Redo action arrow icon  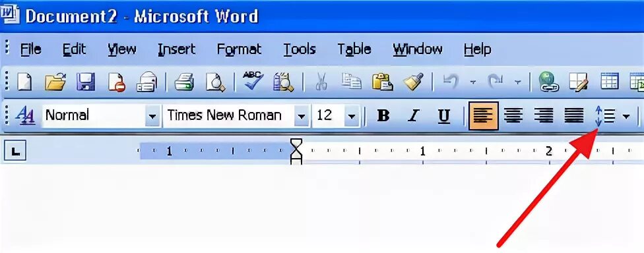(x=496, y=81)
